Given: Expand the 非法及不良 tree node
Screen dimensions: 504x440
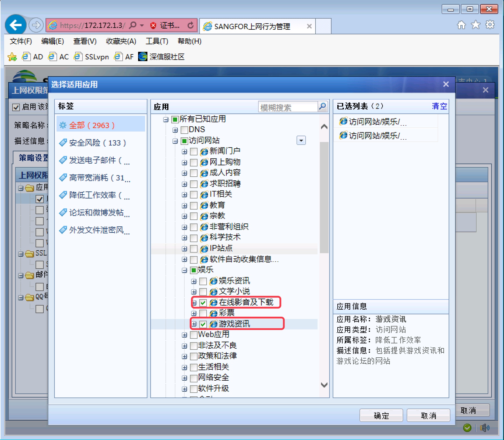Looking at the screenshot, I should 184,346.
